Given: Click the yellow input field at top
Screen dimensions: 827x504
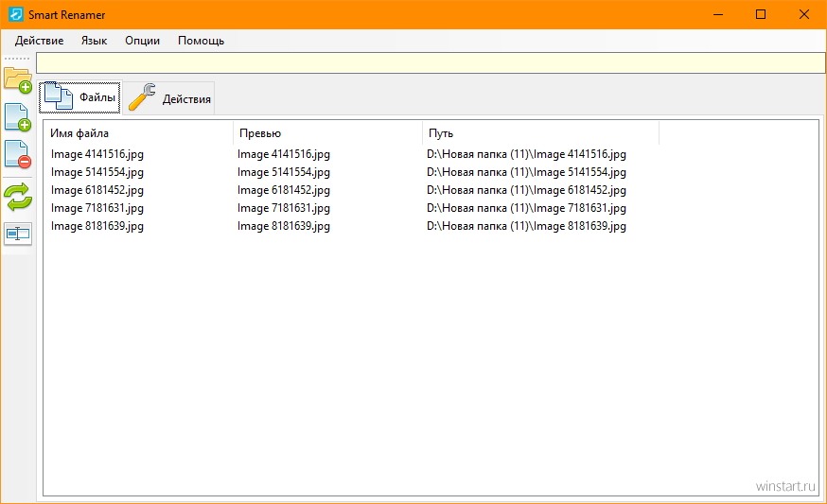Looking at the screenshot, I should click(x=431, y=62).
